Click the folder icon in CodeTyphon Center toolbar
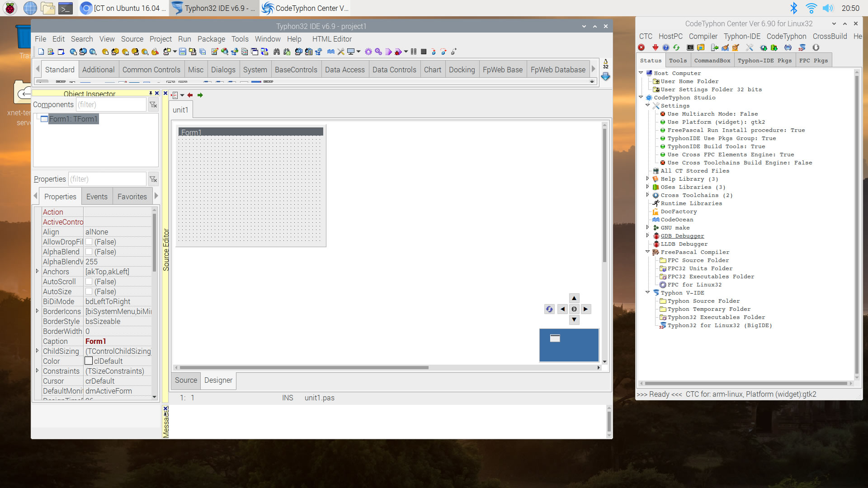Image resolution: width=868 pixels, height=488 pixels. click(x=701, y=47)
